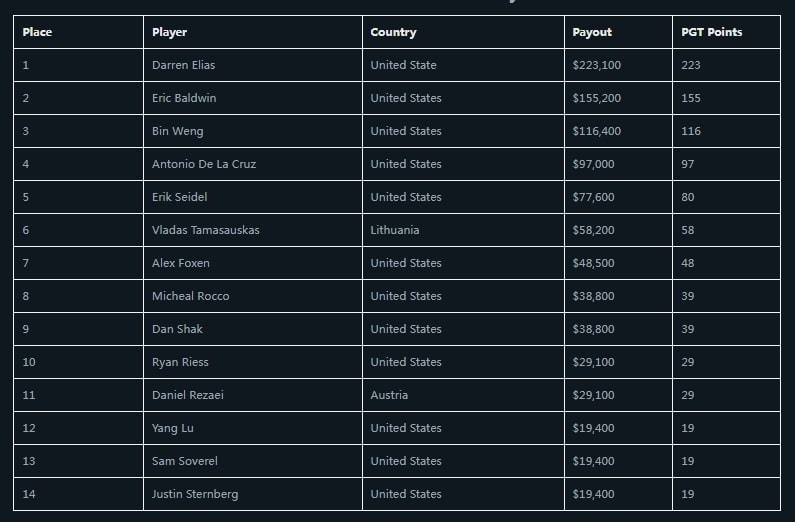
Task: Select the Darren Elias player cell
Action: click(x=183, y=65)
